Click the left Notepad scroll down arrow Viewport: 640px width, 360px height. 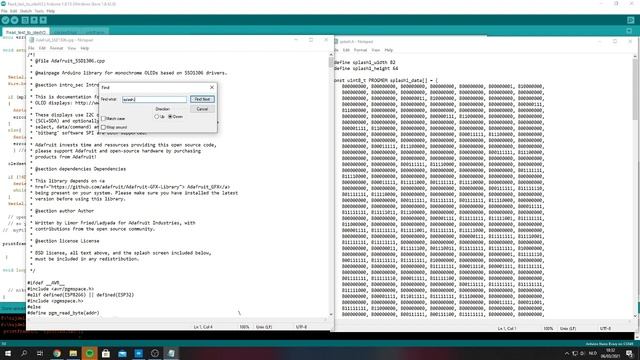[x=331, y=314]
